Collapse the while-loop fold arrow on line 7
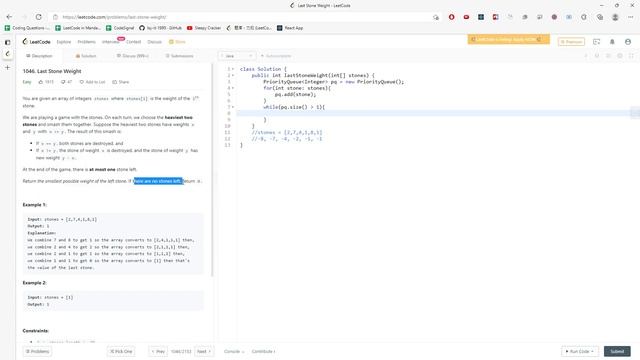 [233, 107]
